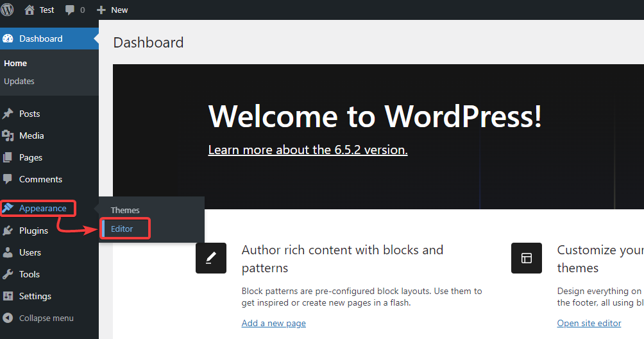Open the comments bubble icon in admin bar
This screenshot has height=339, width=644.
coord(70,10)
